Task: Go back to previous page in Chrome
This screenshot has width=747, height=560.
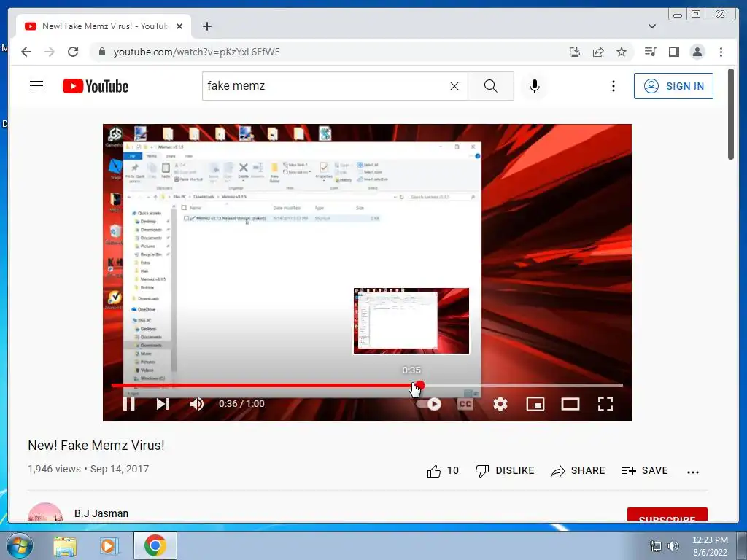Action: click(26, 52)
